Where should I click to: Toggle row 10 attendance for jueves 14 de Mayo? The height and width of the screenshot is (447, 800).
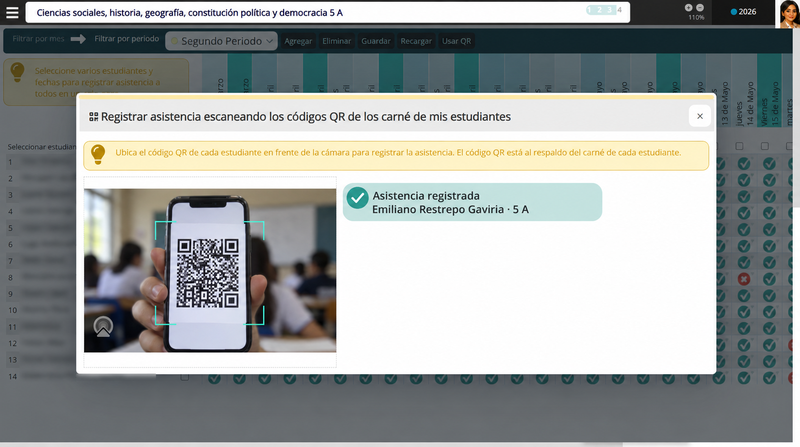pyautogui.click(x=744, y=312)
